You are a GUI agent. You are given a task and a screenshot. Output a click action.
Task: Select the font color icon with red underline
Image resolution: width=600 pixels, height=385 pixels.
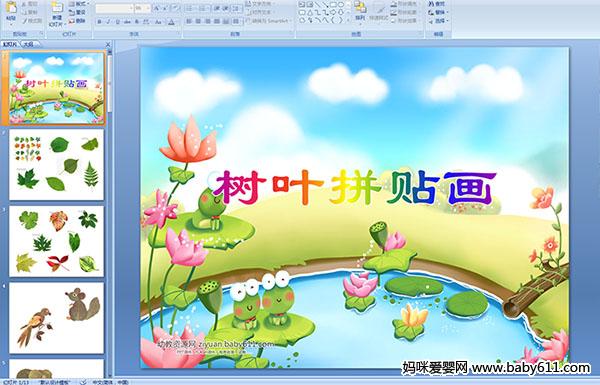(x=171, y=22)
